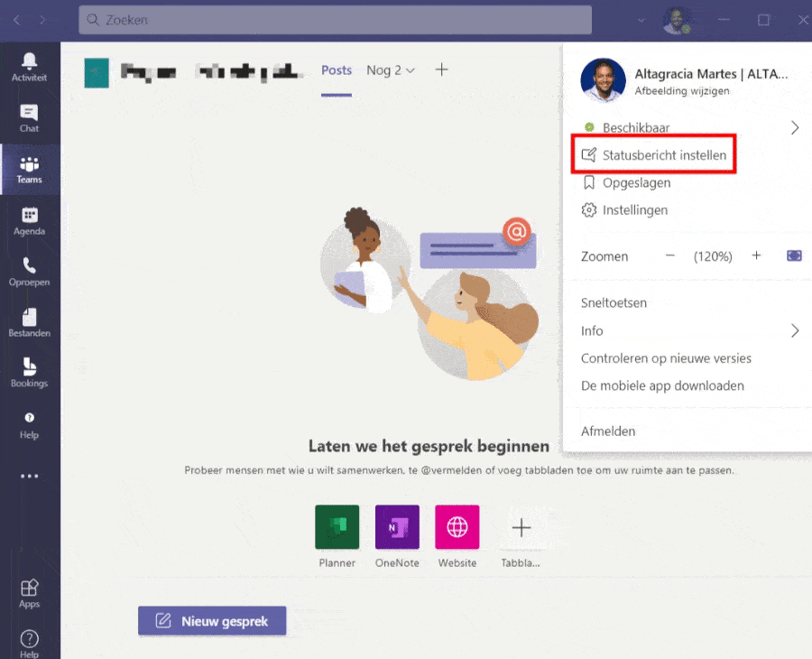Expand the Info submenu arrow
Image resolution: width=812 pixels, height=659 pixels.
794,330
